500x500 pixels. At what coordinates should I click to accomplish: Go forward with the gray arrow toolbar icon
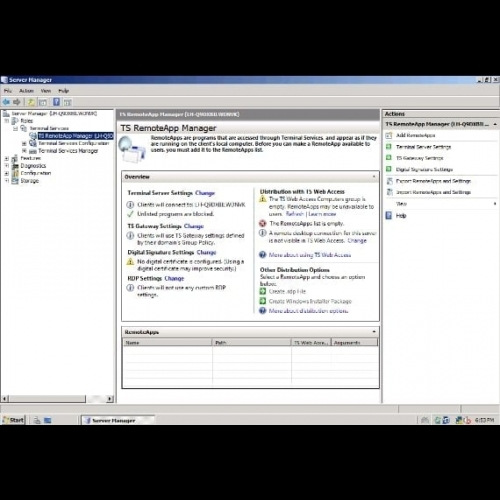17,102
